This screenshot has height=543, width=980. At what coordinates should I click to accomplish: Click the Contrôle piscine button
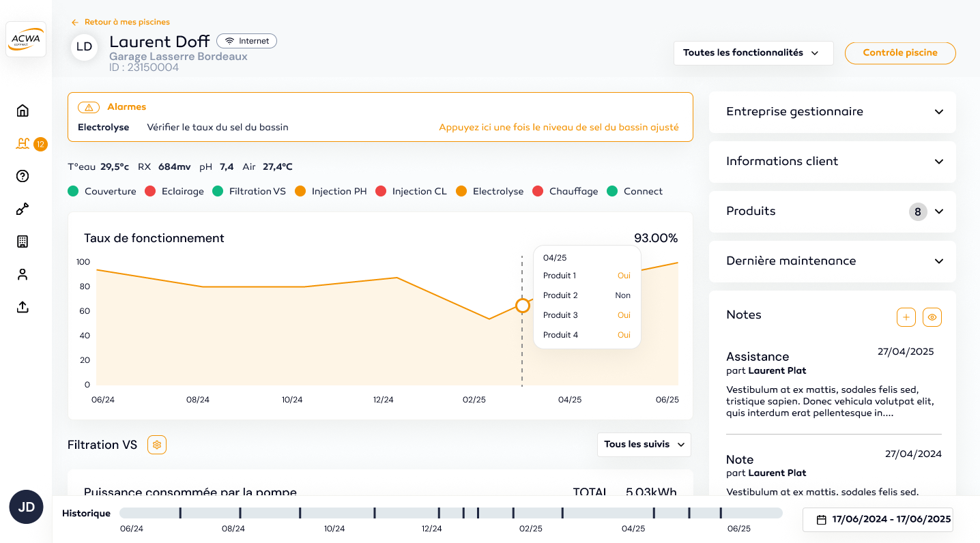899,53
